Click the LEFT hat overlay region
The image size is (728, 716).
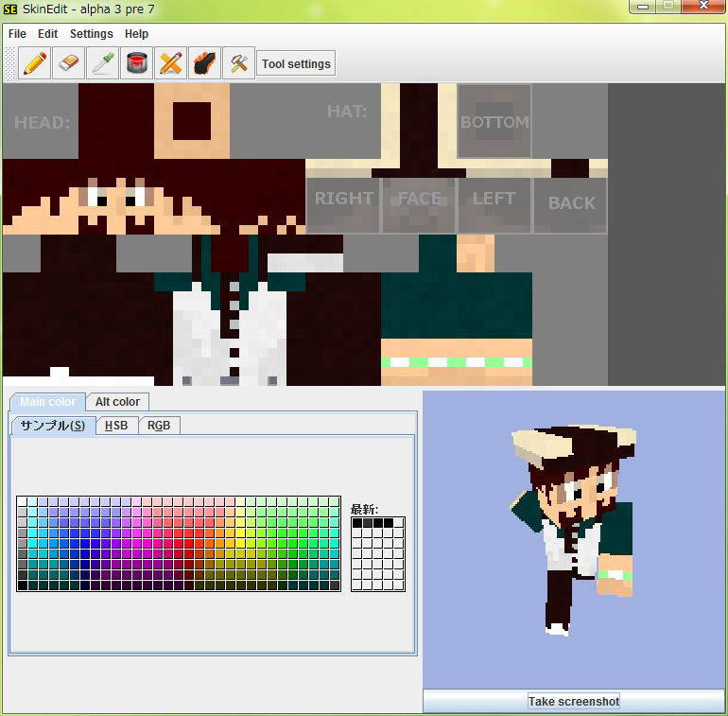click(x=494, y=205)
